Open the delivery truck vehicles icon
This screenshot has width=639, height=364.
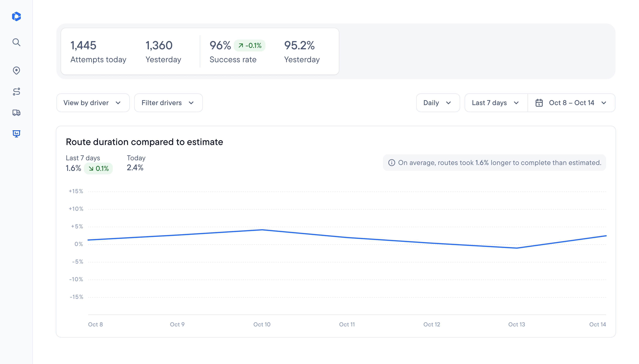tap(16, 112)
